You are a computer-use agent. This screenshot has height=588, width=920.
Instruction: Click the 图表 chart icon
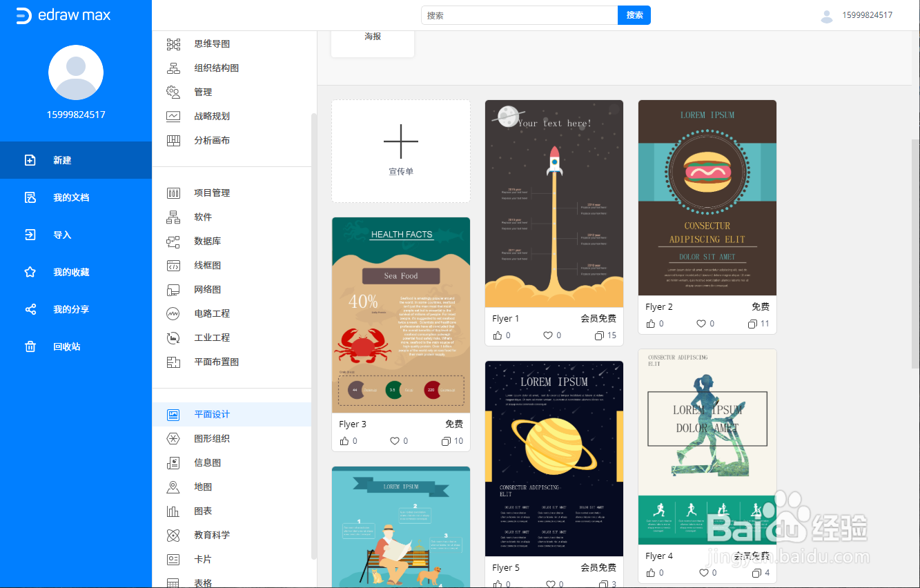pyautogui.click(x=173, y=511)
